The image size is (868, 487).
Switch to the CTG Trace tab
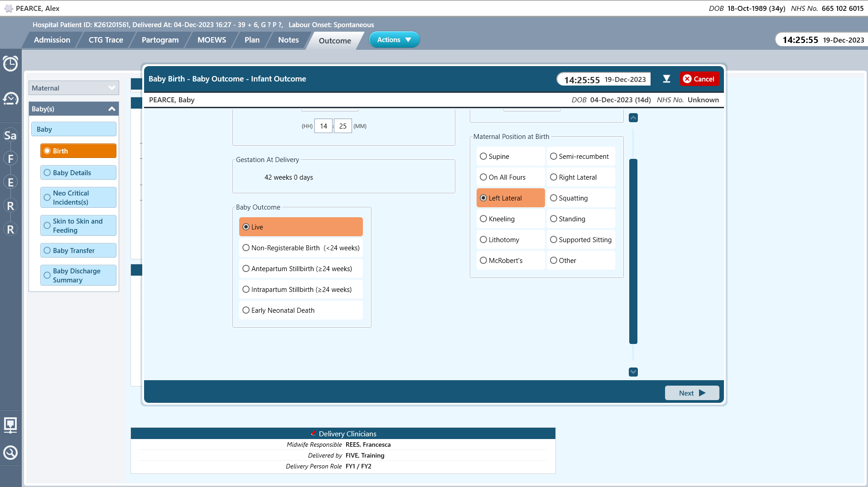click(x=106, y=40)
